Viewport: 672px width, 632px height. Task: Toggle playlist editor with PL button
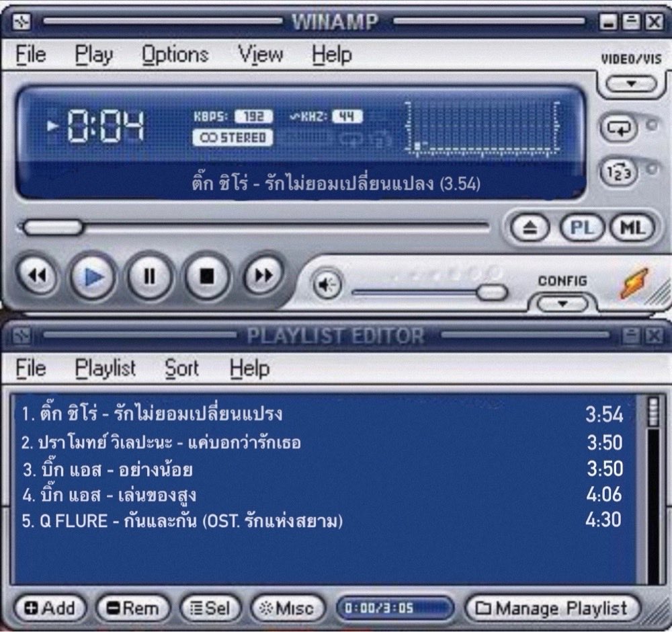pyautogui.click(x=581, y=227)
